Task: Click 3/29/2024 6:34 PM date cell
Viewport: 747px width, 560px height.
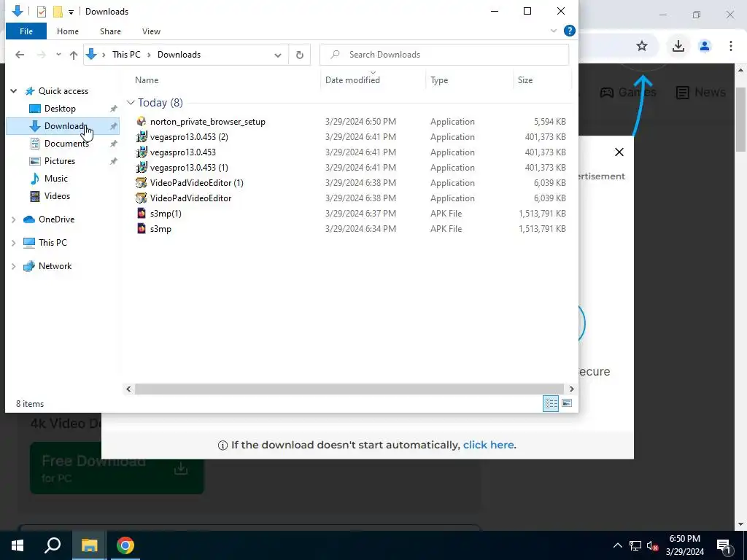Action: click(360, 229)
